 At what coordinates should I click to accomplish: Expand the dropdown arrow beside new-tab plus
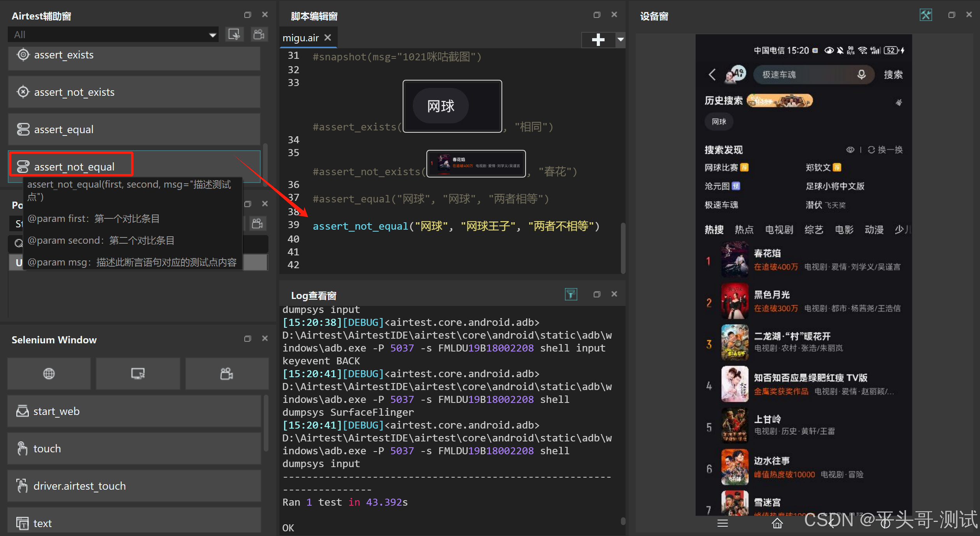pos(621,39)
